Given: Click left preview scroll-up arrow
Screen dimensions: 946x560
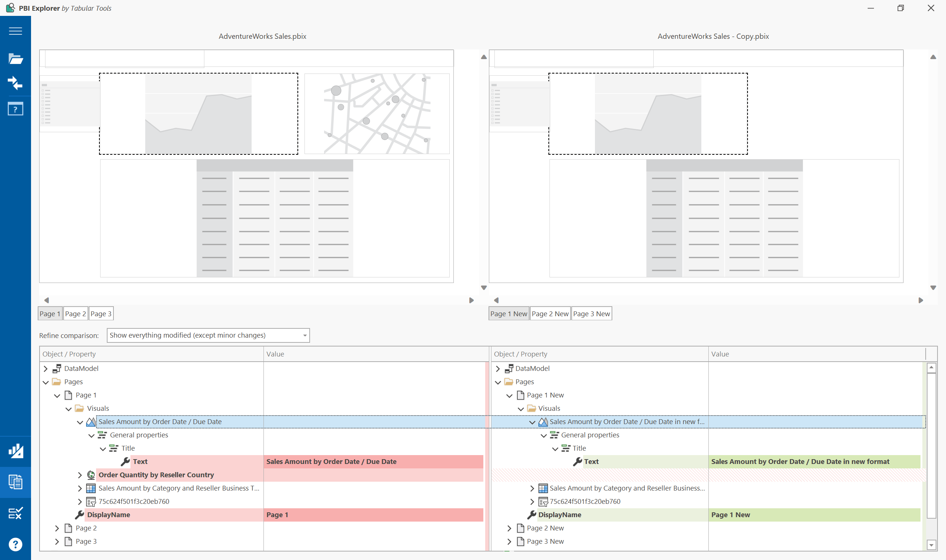Looking at the screenshot, I should click(x=484, y=57).
